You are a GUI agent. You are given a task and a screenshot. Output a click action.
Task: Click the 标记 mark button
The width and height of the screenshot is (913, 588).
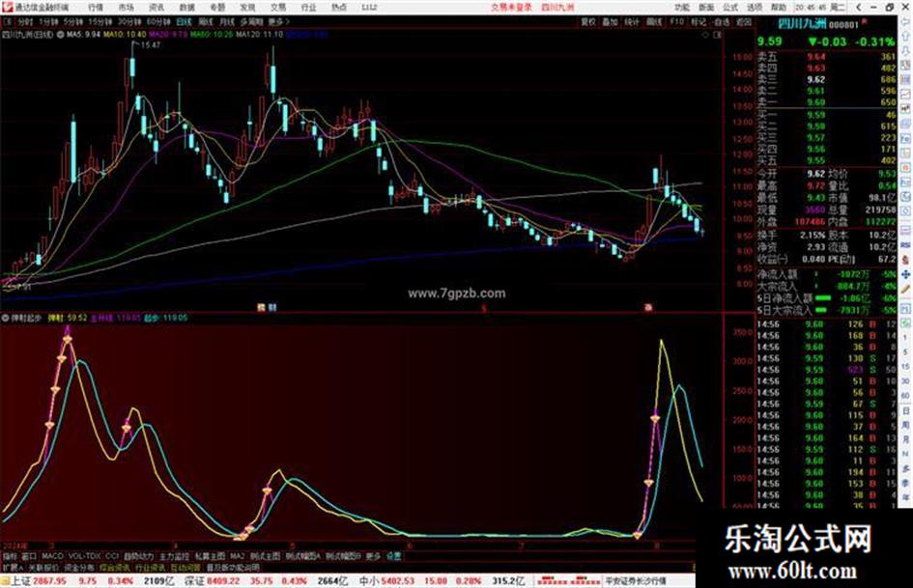tap(699, 21)
